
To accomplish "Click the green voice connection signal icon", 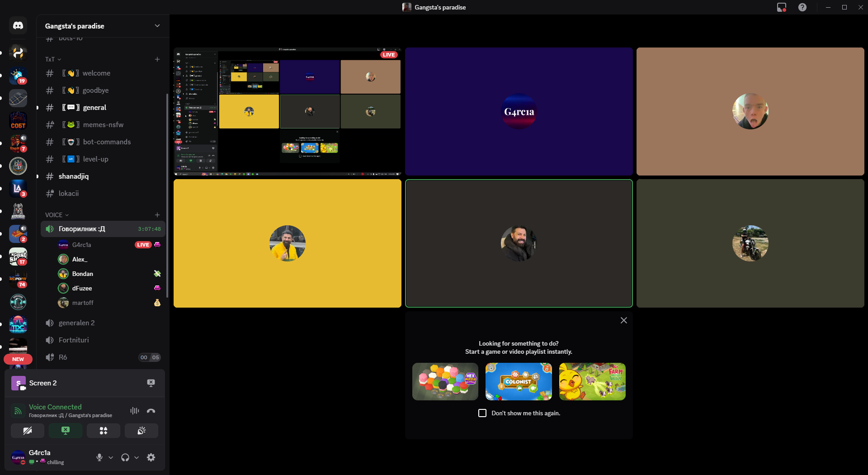I will tap(18, 411).
